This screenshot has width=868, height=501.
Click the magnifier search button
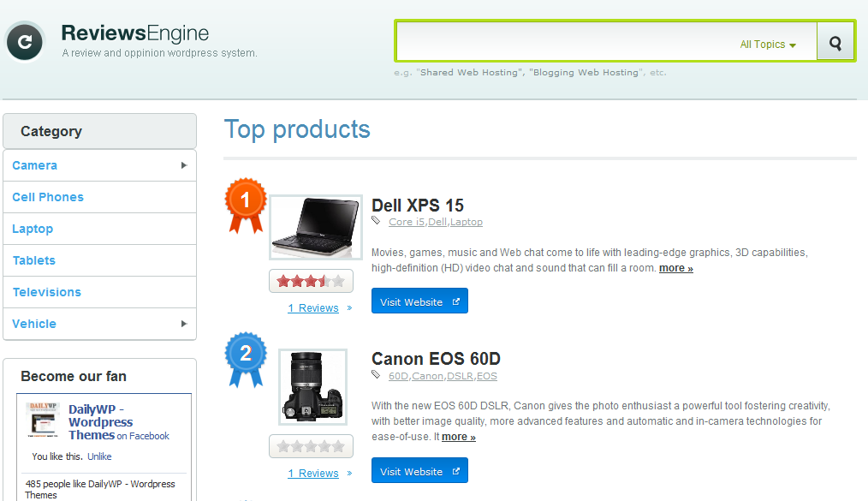coord(835,42)
